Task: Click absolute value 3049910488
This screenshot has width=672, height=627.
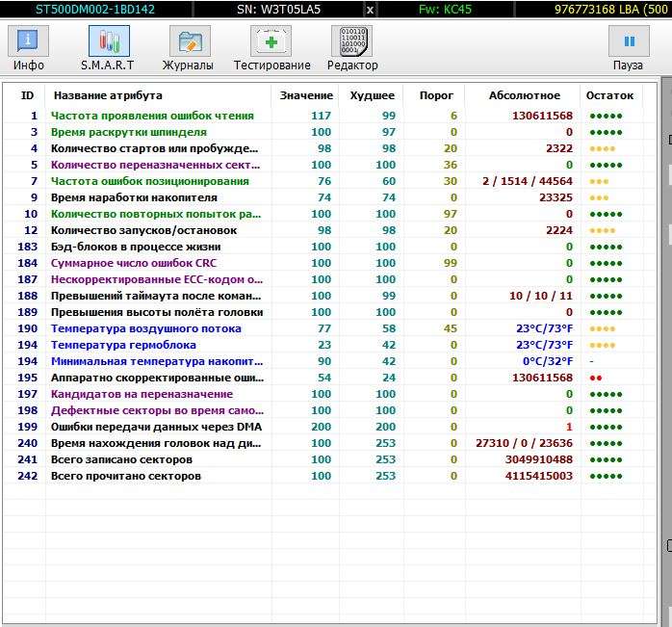Action: coord(539,459)
